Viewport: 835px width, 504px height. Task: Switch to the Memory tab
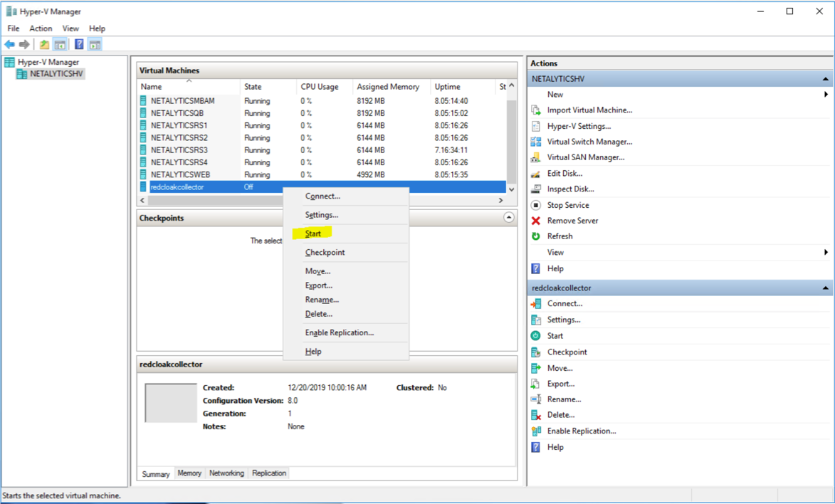[x=189, y=473]
